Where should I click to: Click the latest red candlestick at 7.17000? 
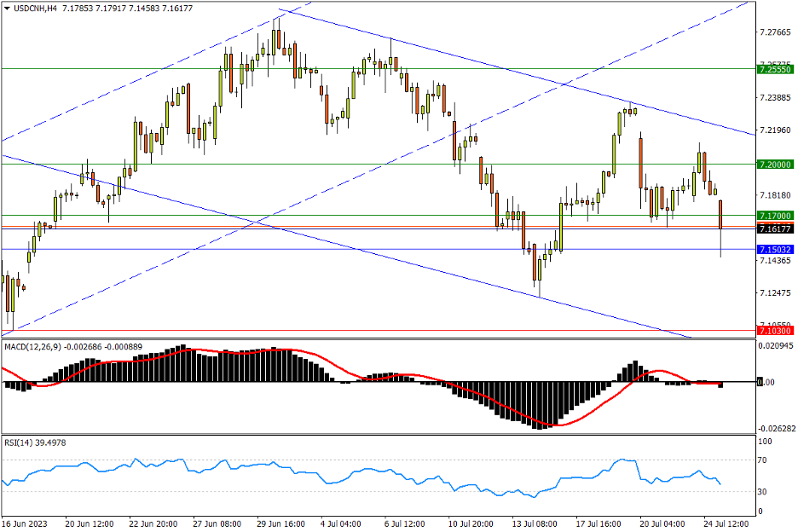(721, 214)
